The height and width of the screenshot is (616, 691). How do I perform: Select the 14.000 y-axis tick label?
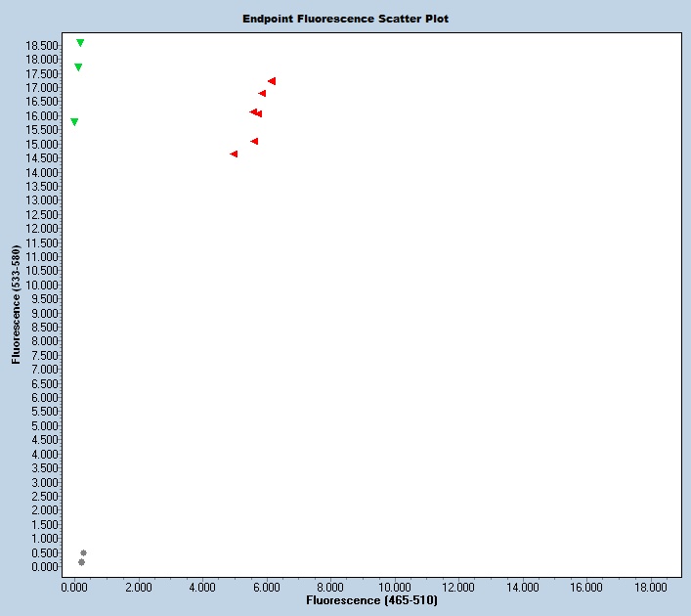point(43,172)
